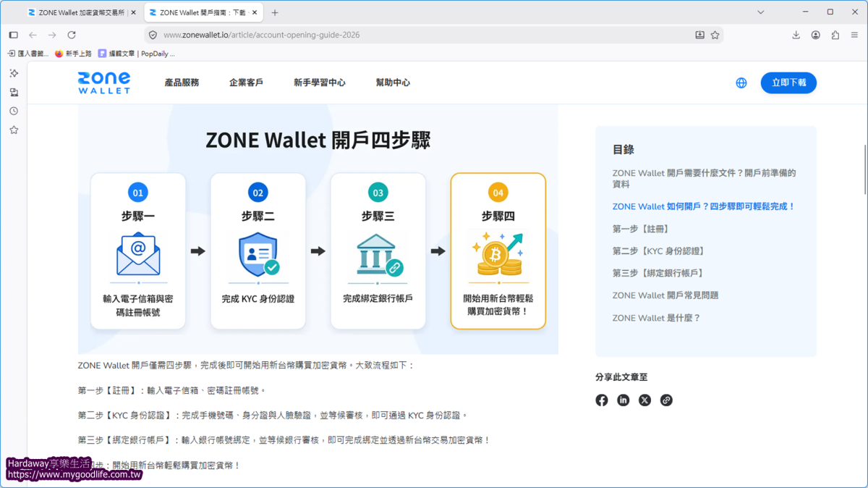Go back to previous page
The width and height of the screenshot is (868, 488).
tap(33, 35)
